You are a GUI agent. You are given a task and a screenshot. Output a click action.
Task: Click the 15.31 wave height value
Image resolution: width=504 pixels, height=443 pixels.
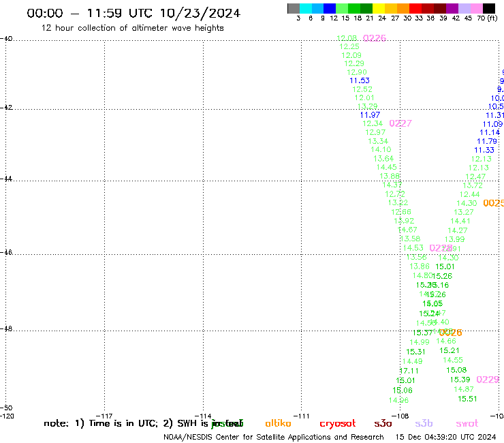tap(415, 352)
